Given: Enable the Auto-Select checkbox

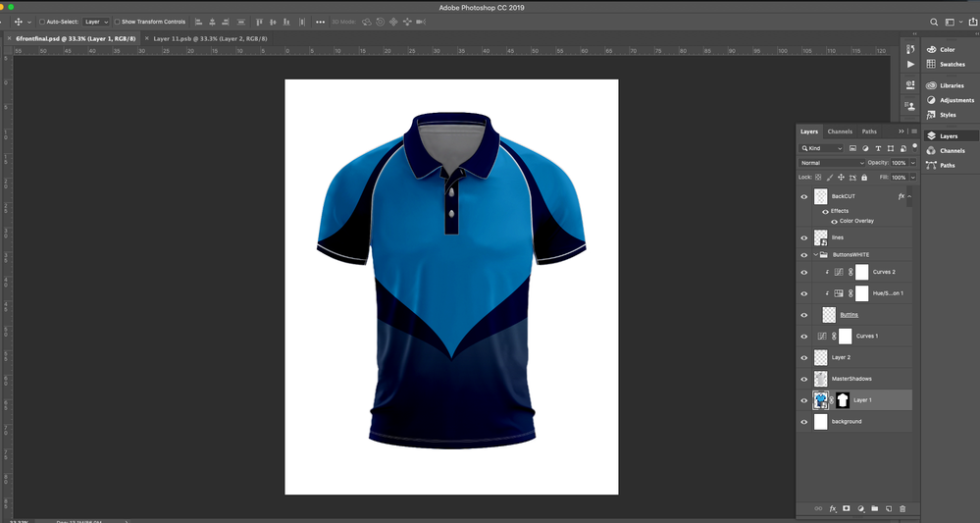Looking at the screenshot, I should (x=42, y=22).
